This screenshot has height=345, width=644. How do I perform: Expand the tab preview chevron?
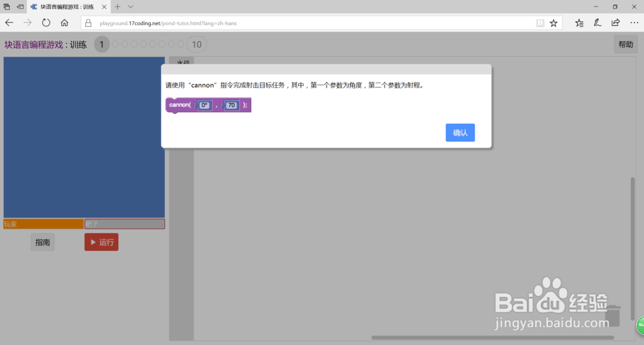[131, 6]
